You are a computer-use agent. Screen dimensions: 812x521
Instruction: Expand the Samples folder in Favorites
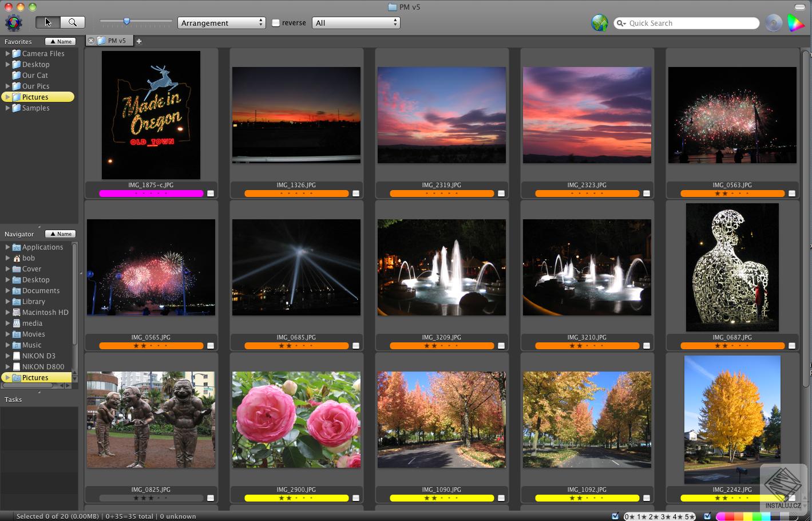point(7,108)
